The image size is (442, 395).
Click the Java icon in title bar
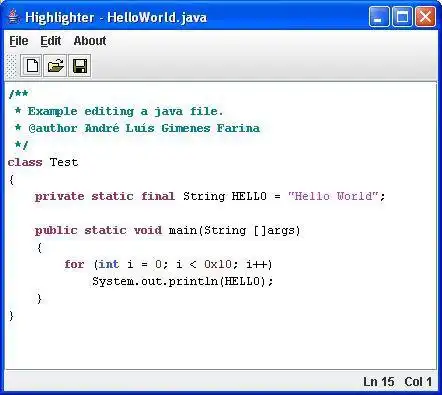click(13, 16)
